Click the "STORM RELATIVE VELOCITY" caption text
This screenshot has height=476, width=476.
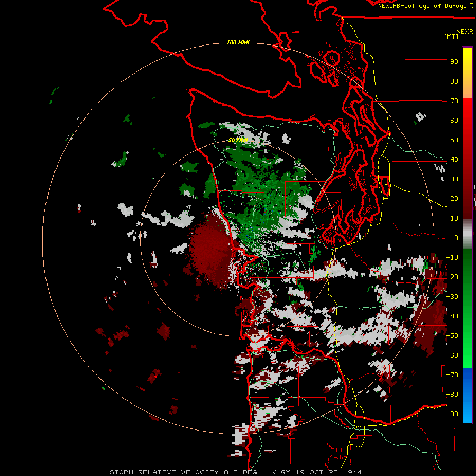point(164,472)
